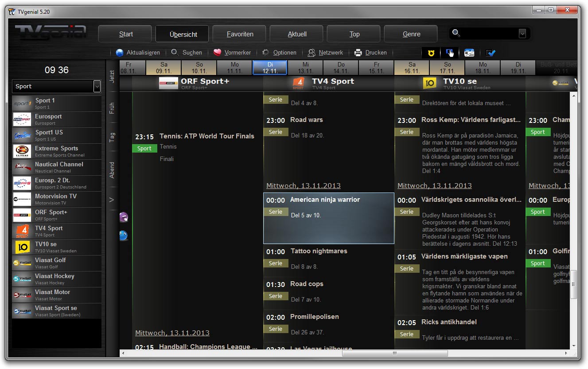Viewport: 588px width, 369px height.
Task: Select TV10 se logo in channel list
Action: pyautogui.click(x=22, y=247)
